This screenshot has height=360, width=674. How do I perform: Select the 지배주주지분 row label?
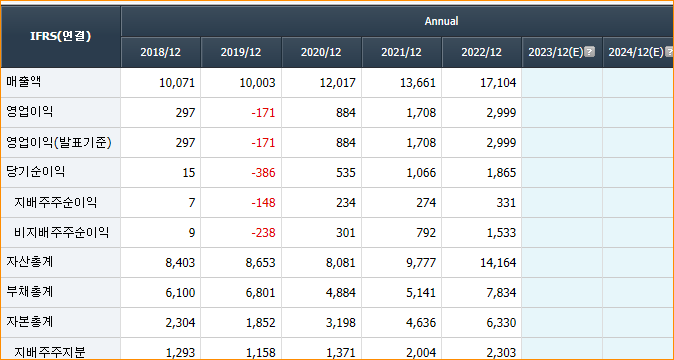[x=49, y=352]
